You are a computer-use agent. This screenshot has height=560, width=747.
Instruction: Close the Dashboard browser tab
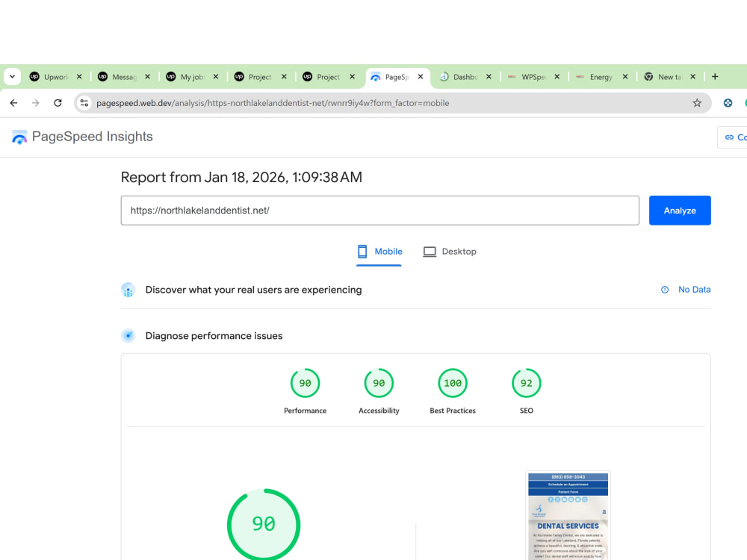click(x=489, y=77)
